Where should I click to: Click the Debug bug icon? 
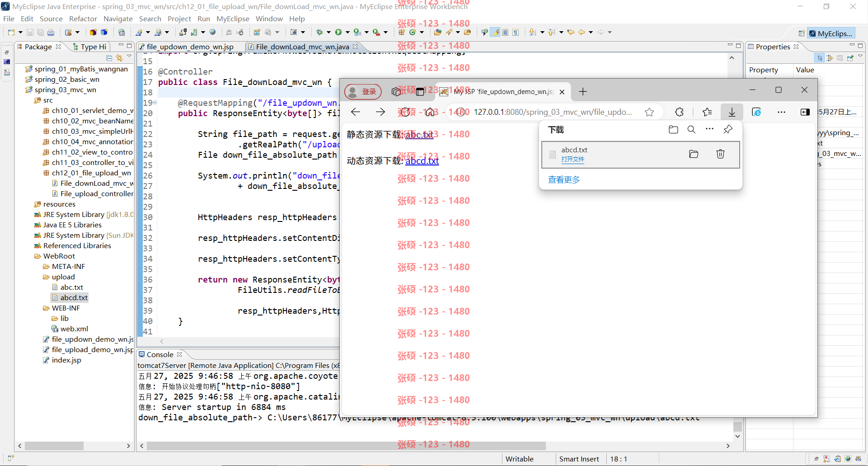tap(319, 32)
